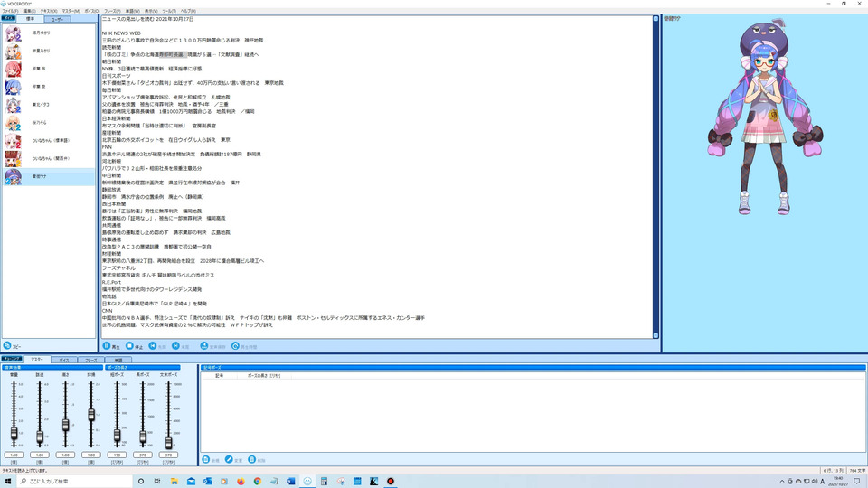Click the 変更 edit pause-symbol icon

click(x=229, y=459)
